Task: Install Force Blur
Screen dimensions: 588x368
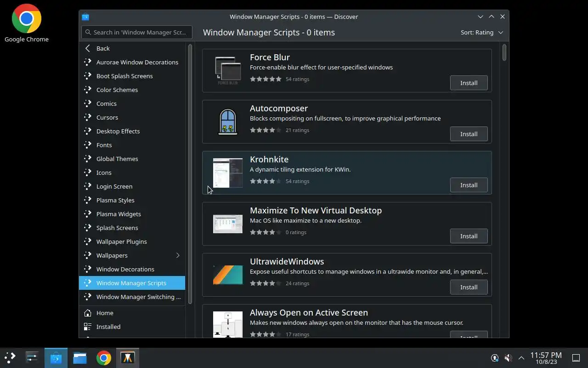Action: (469, 83)
